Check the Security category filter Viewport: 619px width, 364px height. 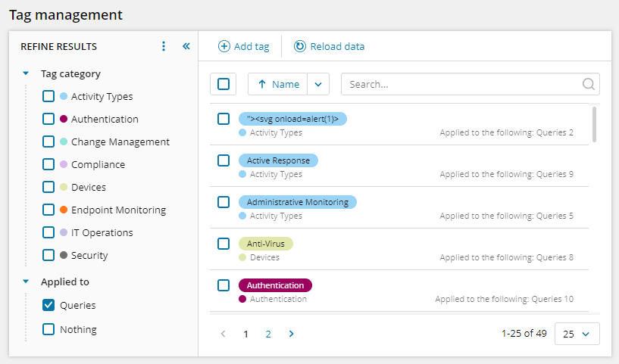pos(48,255)
